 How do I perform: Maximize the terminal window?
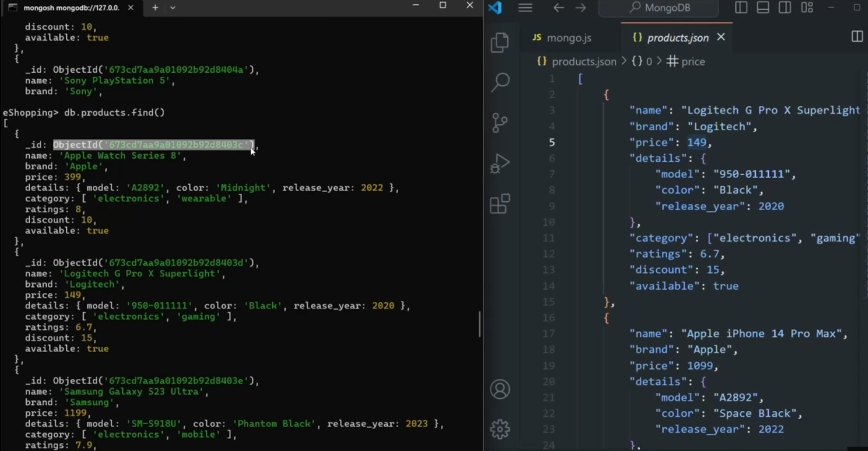[x=443, y=5]
